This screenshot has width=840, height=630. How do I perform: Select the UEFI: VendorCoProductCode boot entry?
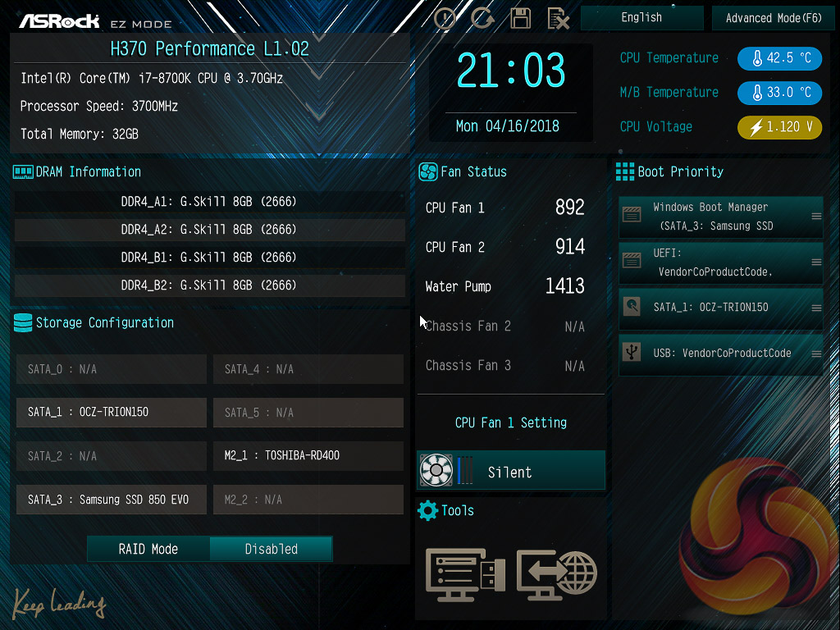click(x=720, y=262)
